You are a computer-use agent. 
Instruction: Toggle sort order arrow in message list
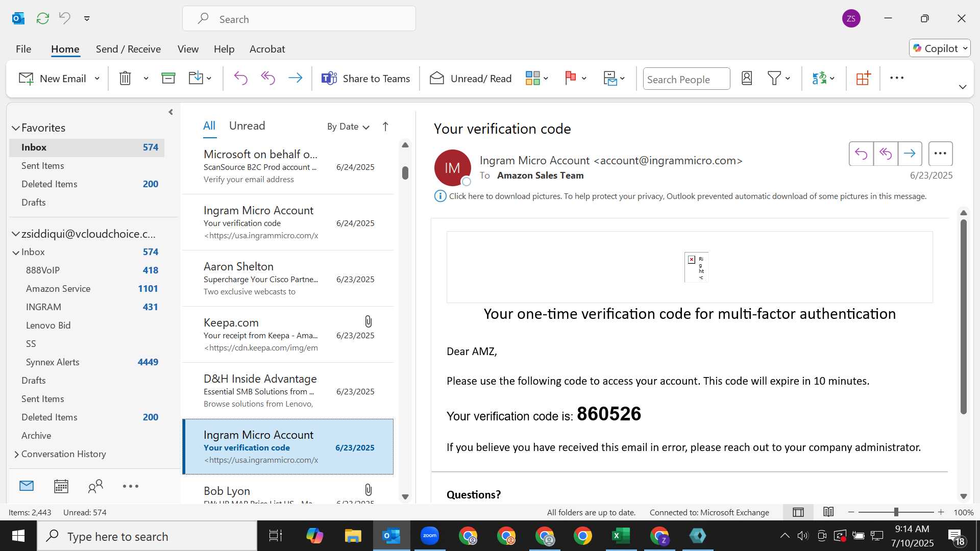[385, 127]
